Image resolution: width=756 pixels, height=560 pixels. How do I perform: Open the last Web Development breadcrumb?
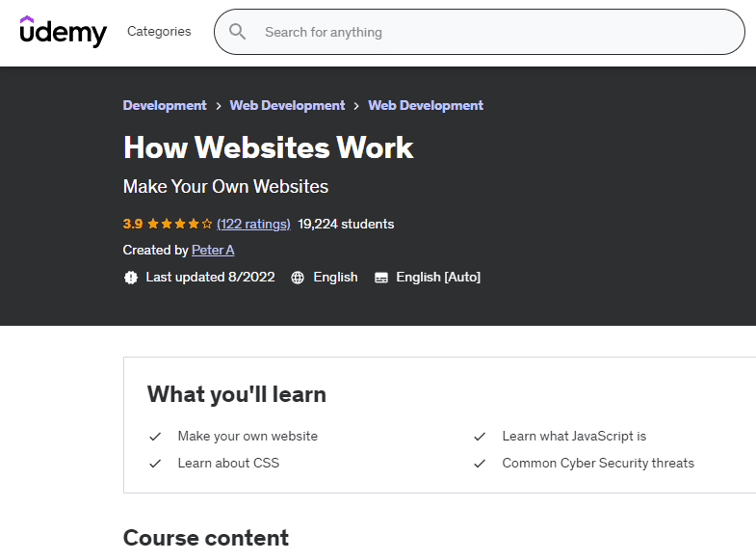pos(426,105)
